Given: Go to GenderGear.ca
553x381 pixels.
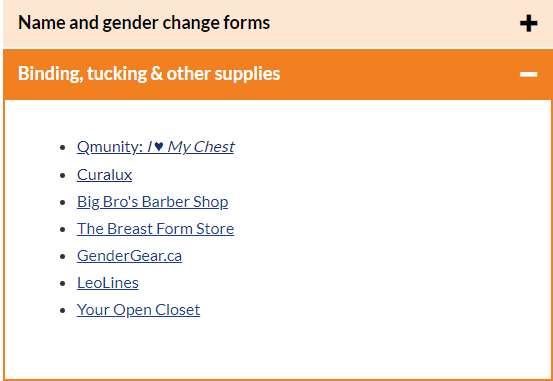Looking at the screenshot, I should 129,256.
